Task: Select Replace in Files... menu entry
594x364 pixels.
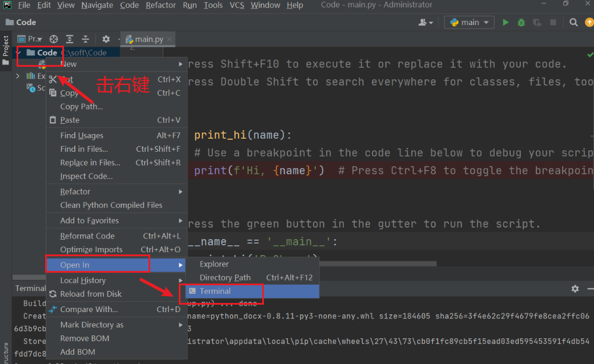Action: click(x=117, y=163)
